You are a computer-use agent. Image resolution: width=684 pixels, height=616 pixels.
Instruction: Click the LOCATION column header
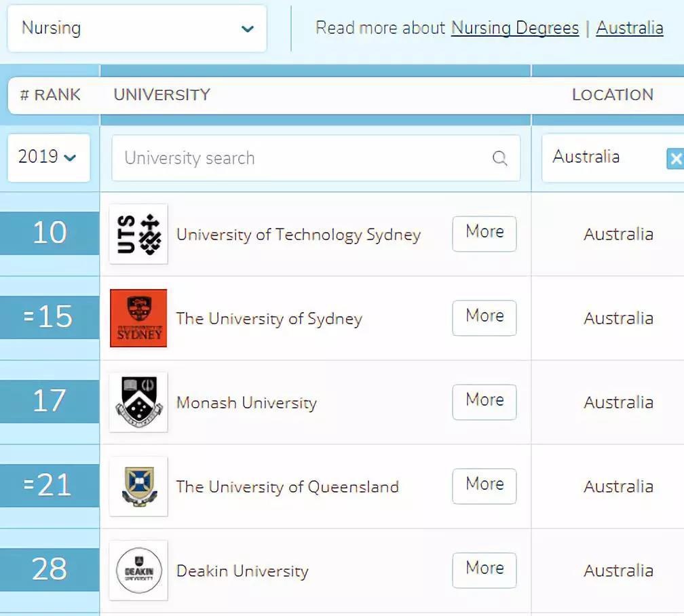(x=612, y=95)
